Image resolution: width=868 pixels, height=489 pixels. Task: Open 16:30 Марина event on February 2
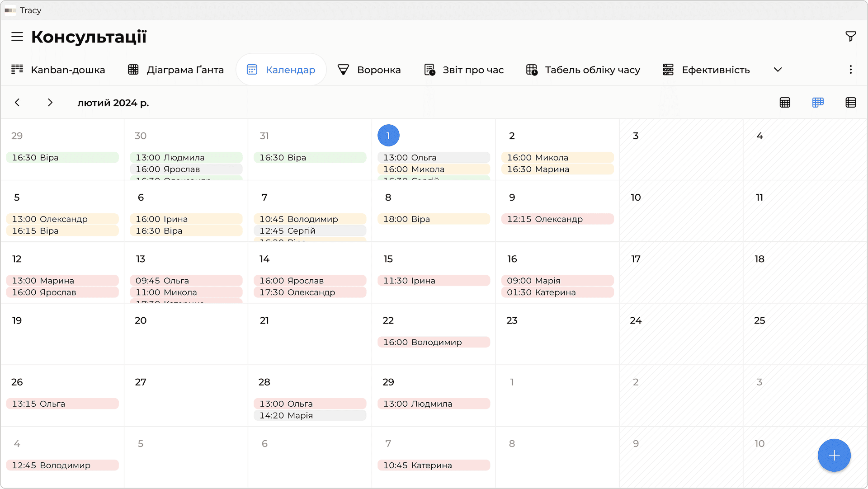[557, 169]
